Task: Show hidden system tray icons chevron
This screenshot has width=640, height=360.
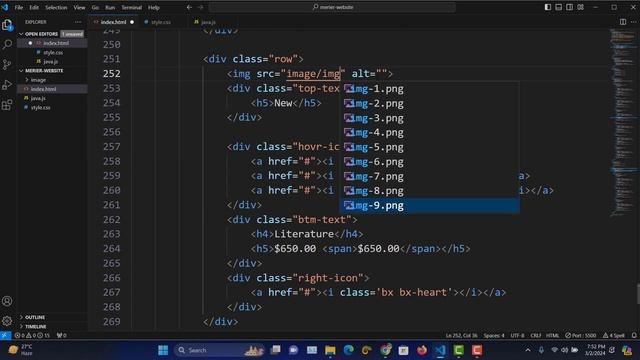Action: [528, 350]
